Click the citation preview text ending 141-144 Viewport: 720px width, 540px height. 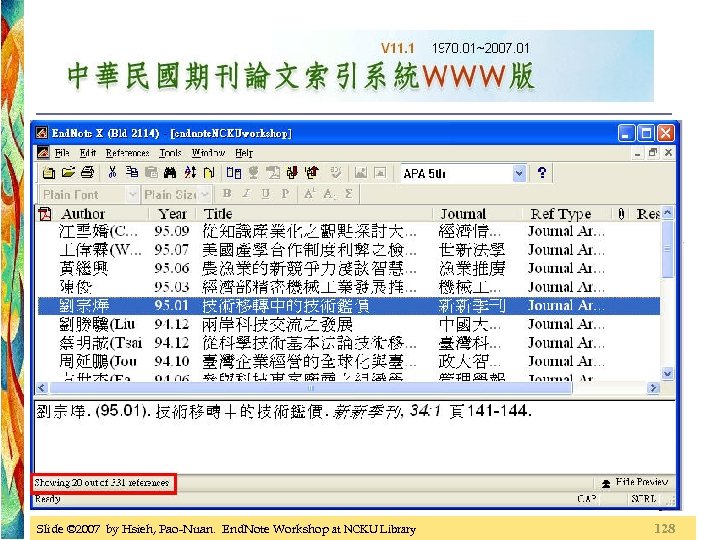click(284, 411)
